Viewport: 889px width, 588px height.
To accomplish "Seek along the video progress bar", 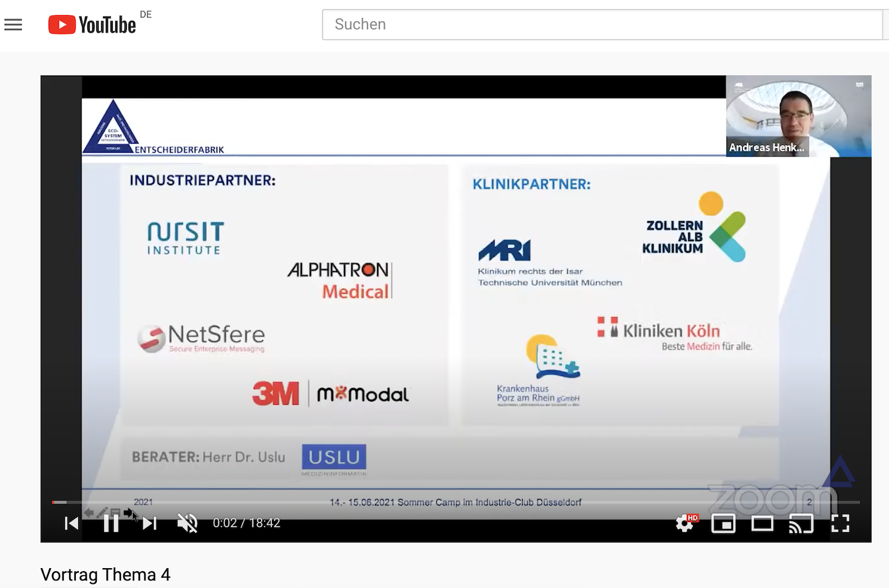I will click(x=455, y=502).
